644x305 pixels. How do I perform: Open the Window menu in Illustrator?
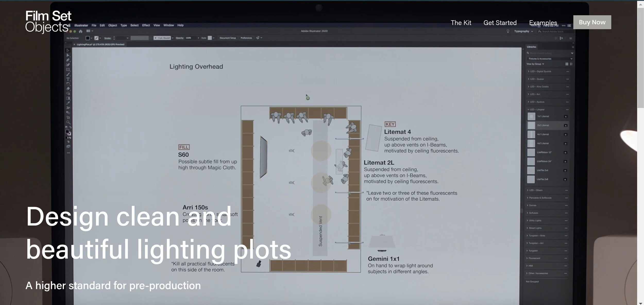[168, 25]
